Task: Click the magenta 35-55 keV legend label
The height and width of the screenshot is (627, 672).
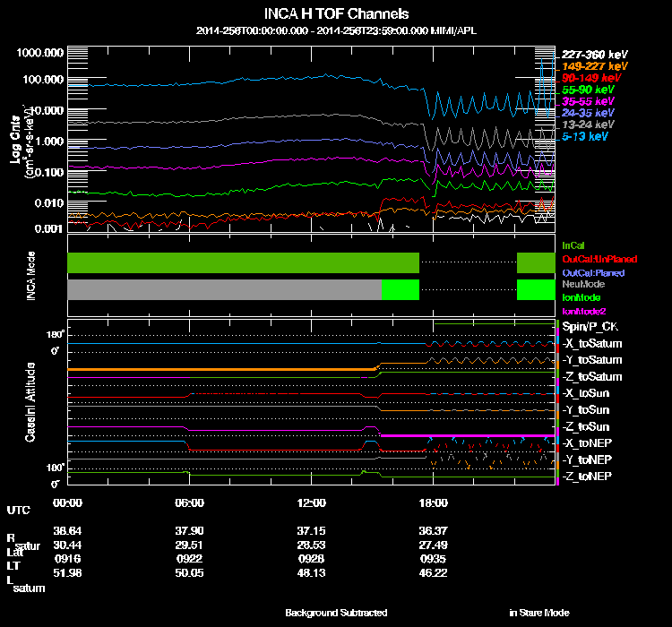Action: [x=589, y=101]
